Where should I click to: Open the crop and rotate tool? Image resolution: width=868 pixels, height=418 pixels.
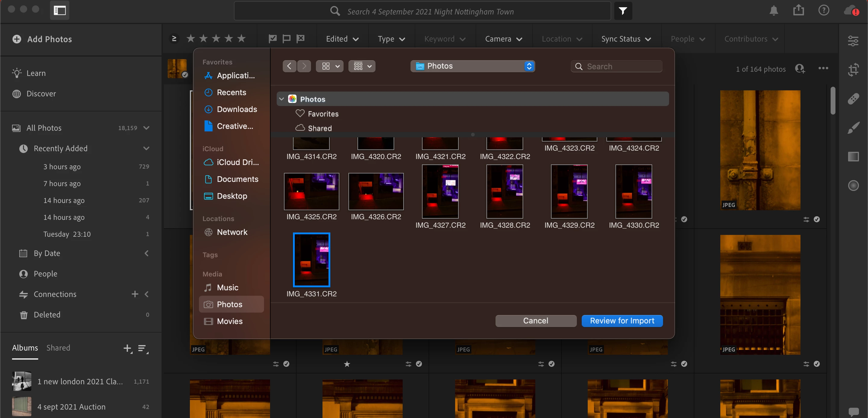[853, 70]
